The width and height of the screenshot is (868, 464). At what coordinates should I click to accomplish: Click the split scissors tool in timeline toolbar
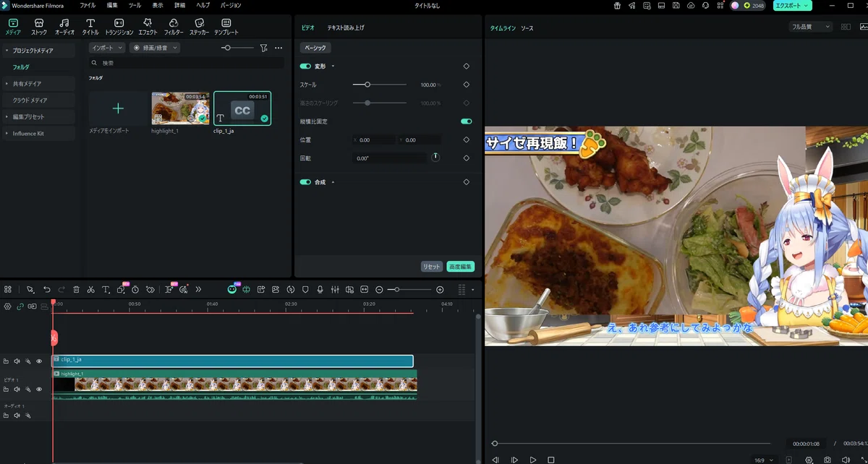[x=90, y=289]
